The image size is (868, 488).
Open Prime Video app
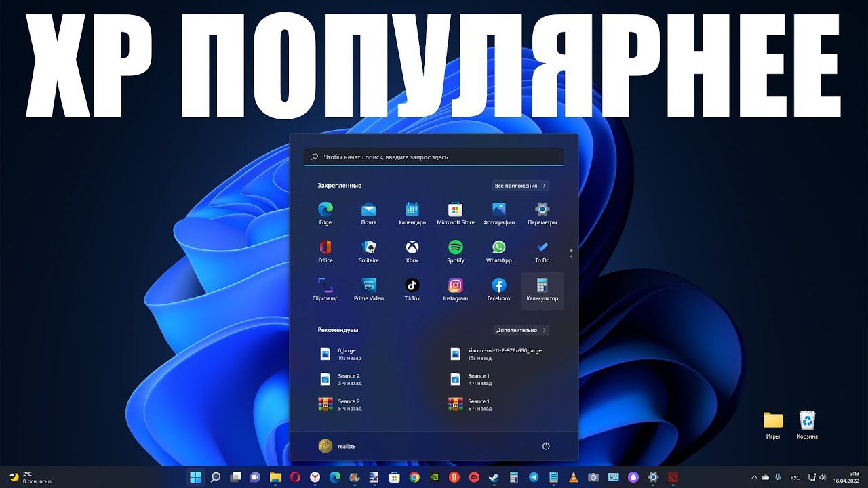pyautogui.click(x=369, y=289)
